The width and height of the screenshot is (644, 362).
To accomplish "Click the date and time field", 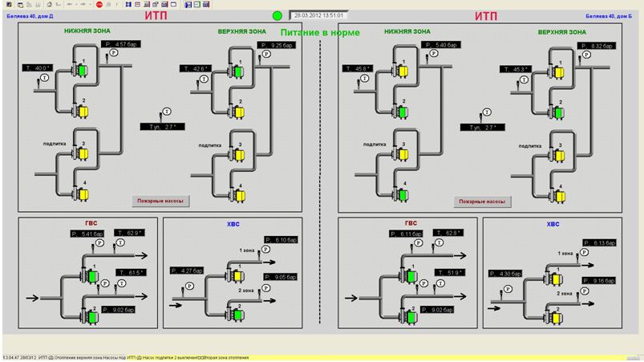I will coord(318,15).
